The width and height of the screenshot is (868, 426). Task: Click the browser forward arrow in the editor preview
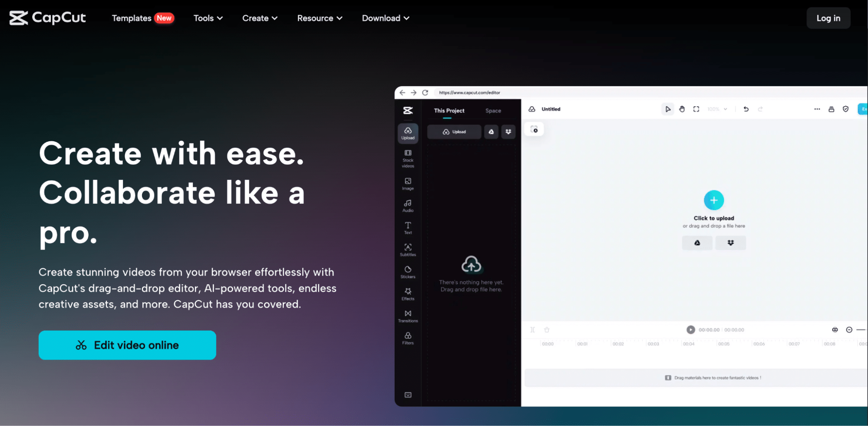coord(413,93)
